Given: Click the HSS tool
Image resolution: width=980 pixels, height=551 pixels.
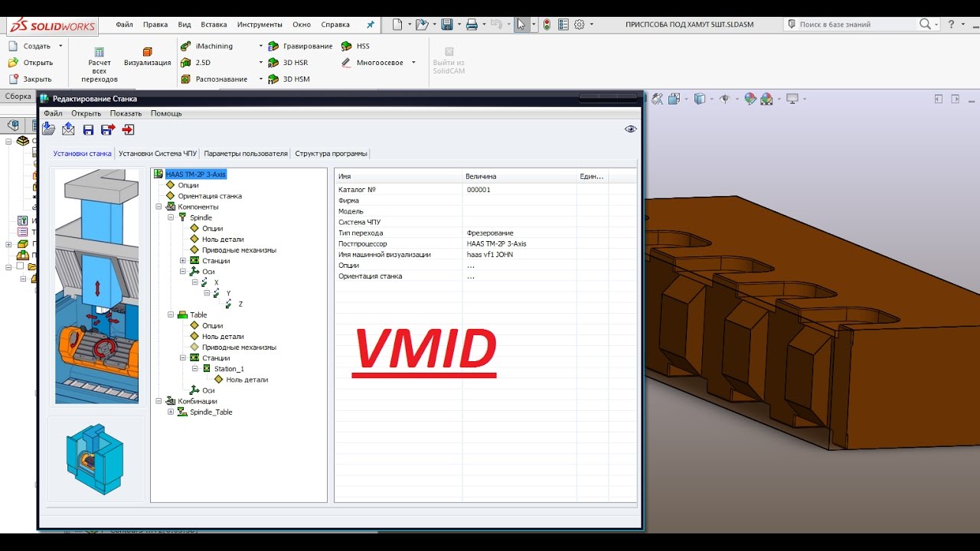Looking at the screenshot, I should pyautogui.click(x=356, y=46).
